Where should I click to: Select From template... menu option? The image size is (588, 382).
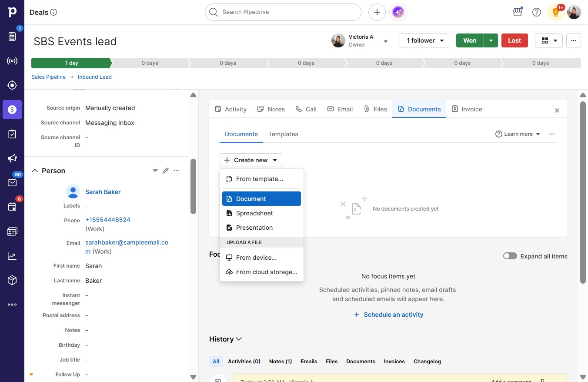tap(261, 179)
